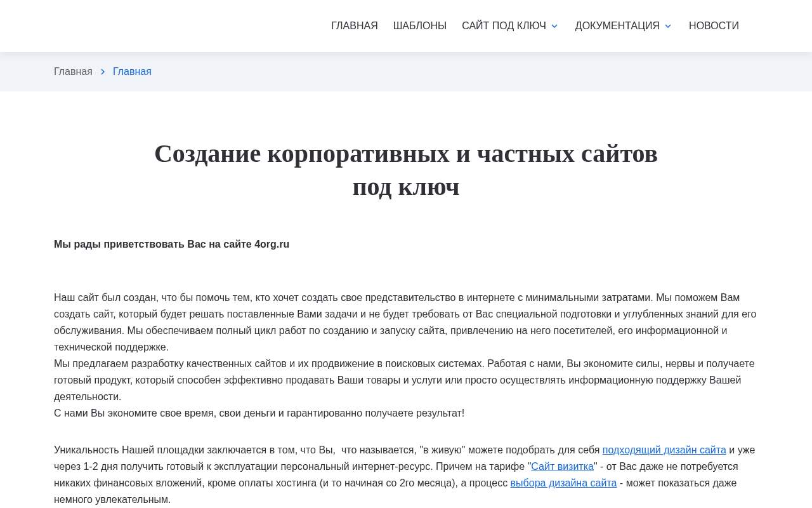Viewport: 812px width, 508px height.
Task: Expand the САЙТ ПОД КЛЮЧ chevron
Action: [554, 26]
